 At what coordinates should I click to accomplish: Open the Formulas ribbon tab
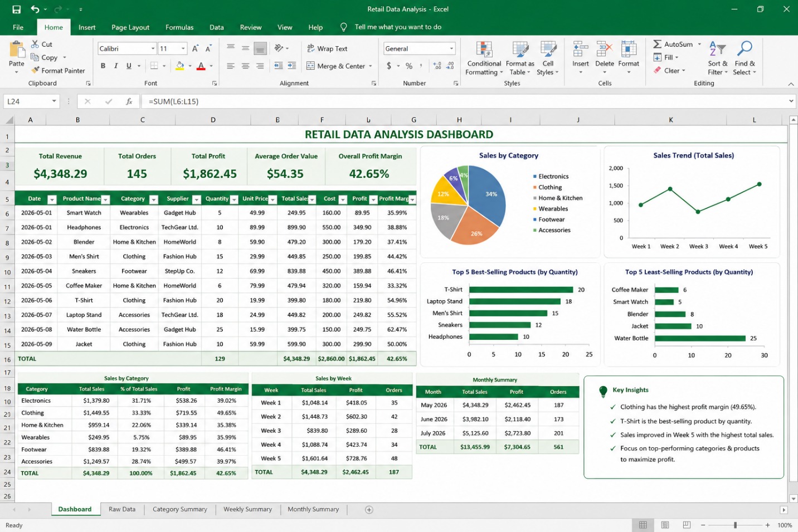point(179,27)
